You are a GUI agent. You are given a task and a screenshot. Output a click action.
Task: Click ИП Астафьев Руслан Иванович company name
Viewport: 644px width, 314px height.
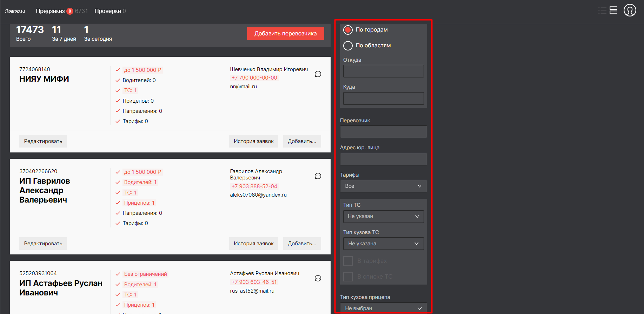(61, 288)
